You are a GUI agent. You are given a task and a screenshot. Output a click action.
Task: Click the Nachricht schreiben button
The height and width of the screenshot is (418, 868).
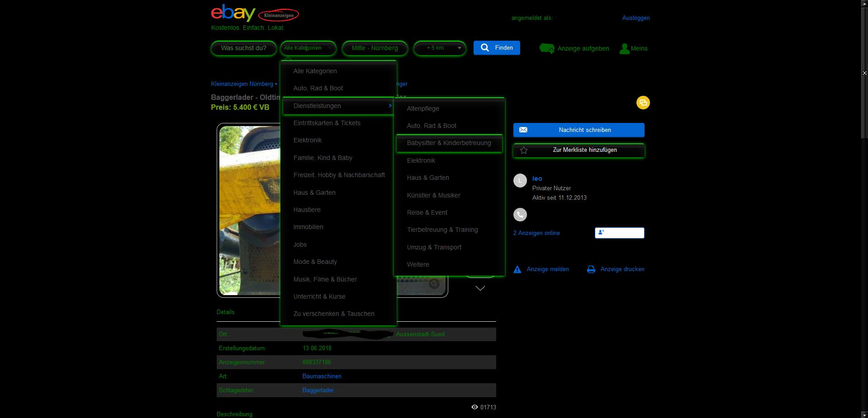[x=579, y=130]
